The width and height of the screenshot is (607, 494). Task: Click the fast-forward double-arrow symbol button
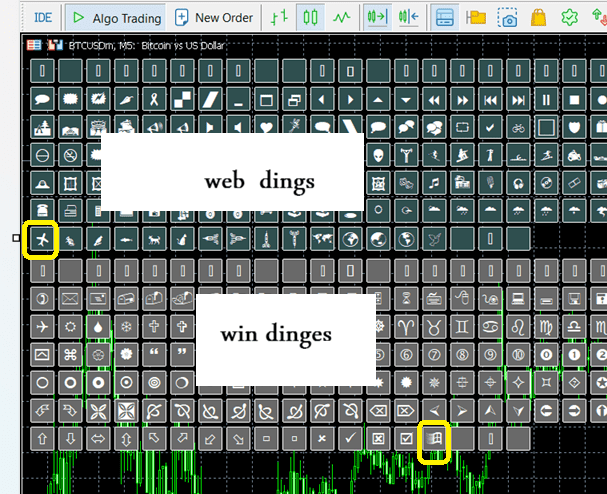462,99
